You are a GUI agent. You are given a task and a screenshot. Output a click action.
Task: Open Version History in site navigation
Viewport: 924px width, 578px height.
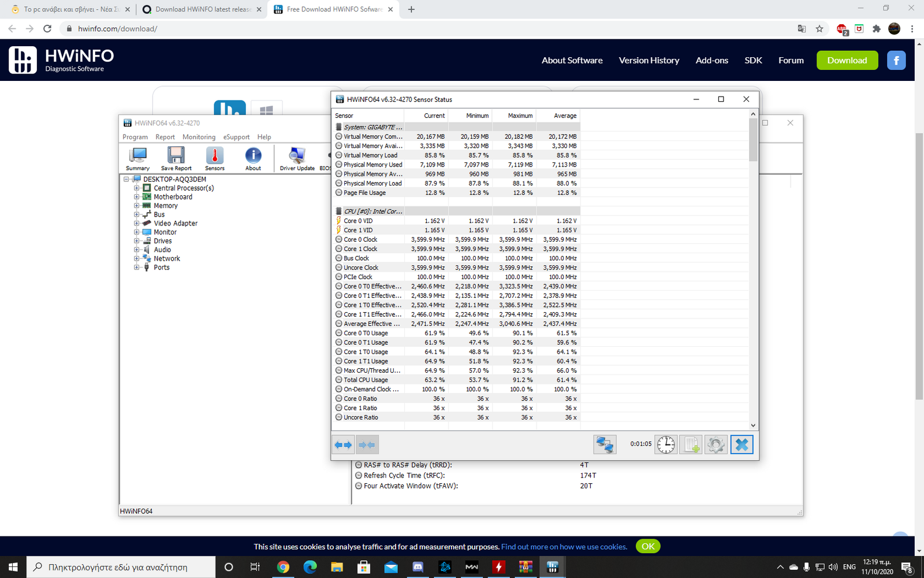[x=649, y=60]
